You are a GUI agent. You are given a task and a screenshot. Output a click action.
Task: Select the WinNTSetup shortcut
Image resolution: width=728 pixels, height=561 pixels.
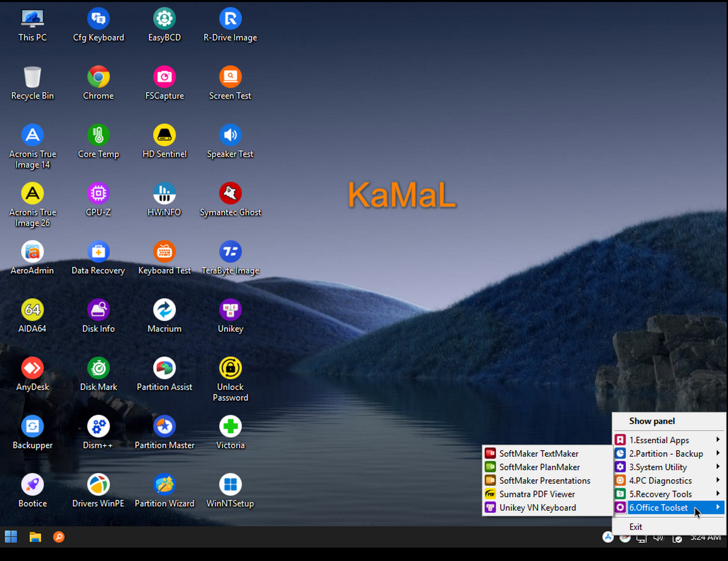pyautogui.click(x=230, y=492)
